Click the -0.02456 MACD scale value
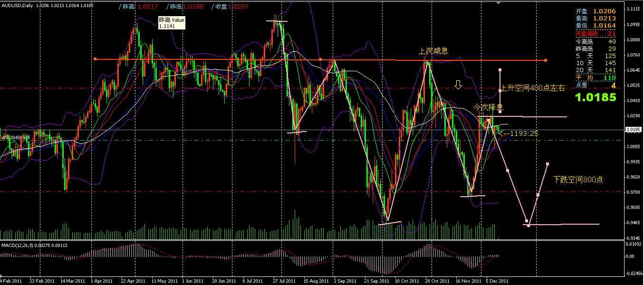 tap(634, 273)
